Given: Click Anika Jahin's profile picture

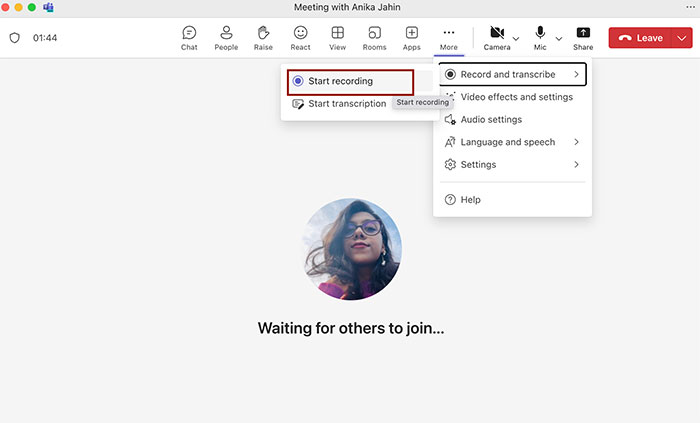Looking at the screenshot, I should tap(352, 248).
